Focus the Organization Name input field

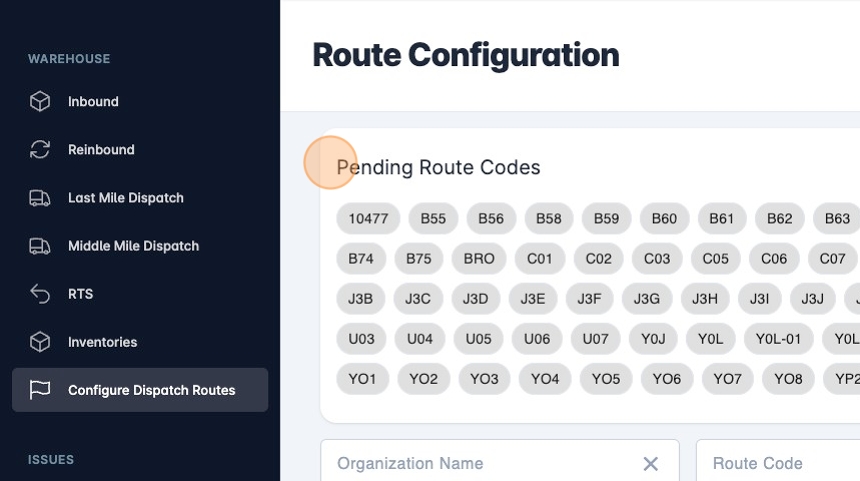480,464
